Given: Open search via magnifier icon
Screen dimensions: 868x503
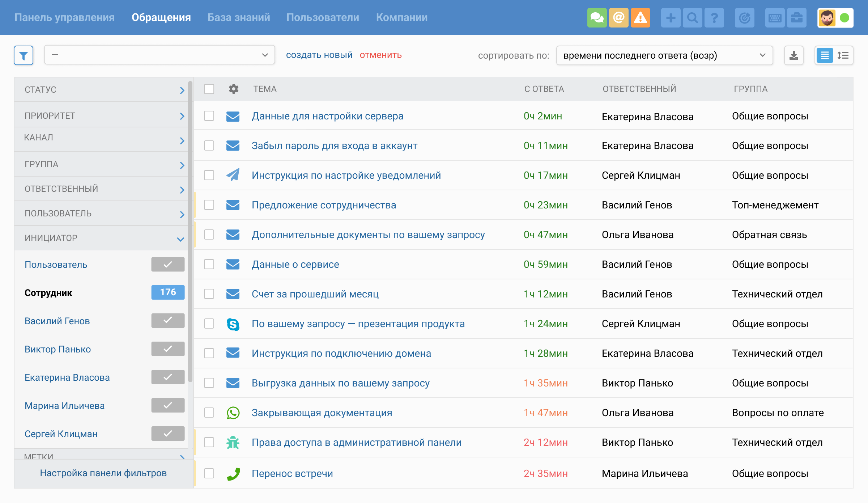Looking at the screenshot, I should click(692, 18).
